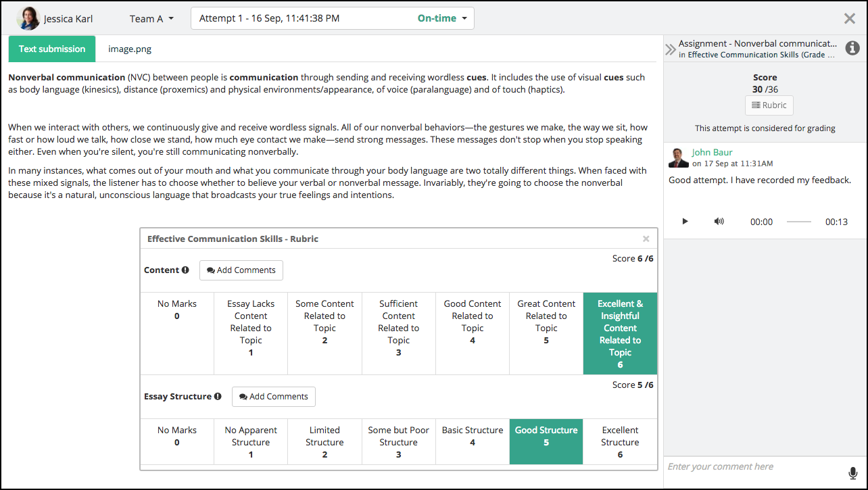Collapse the side panel with double chevron
This screenshot has height=490, width=868.
coord(670,49)
